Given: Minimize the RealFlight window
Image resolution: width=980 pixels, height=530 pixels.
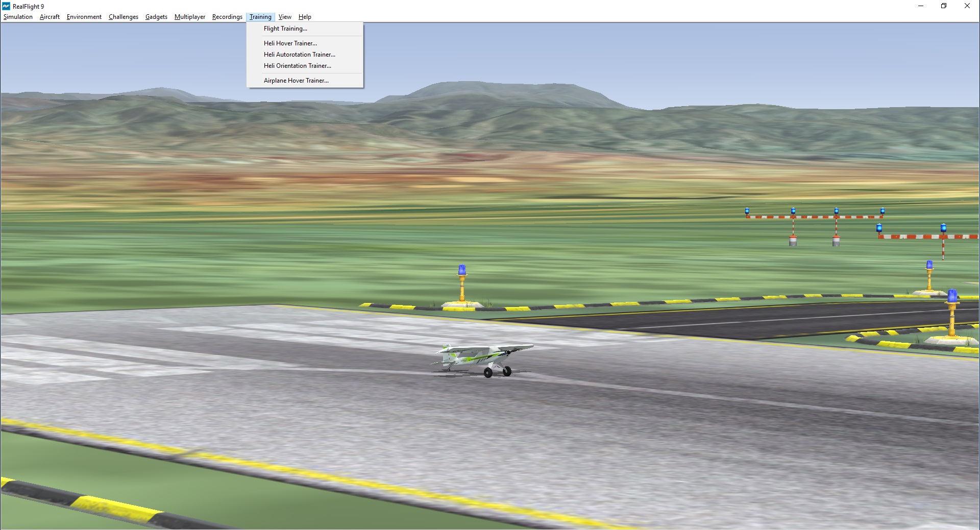Looking at the screenshot, I should pyautogui.click(x=921, y=6).
